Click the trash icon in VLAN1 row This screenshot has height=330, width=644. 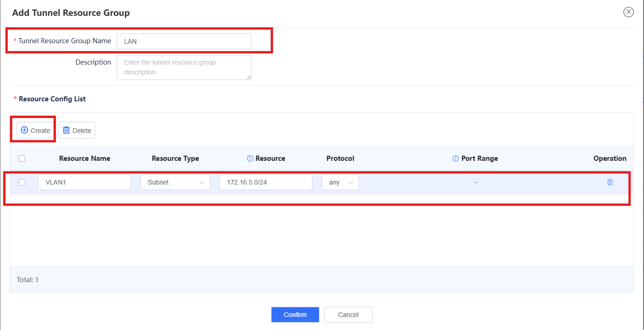[x=610, y=182]
